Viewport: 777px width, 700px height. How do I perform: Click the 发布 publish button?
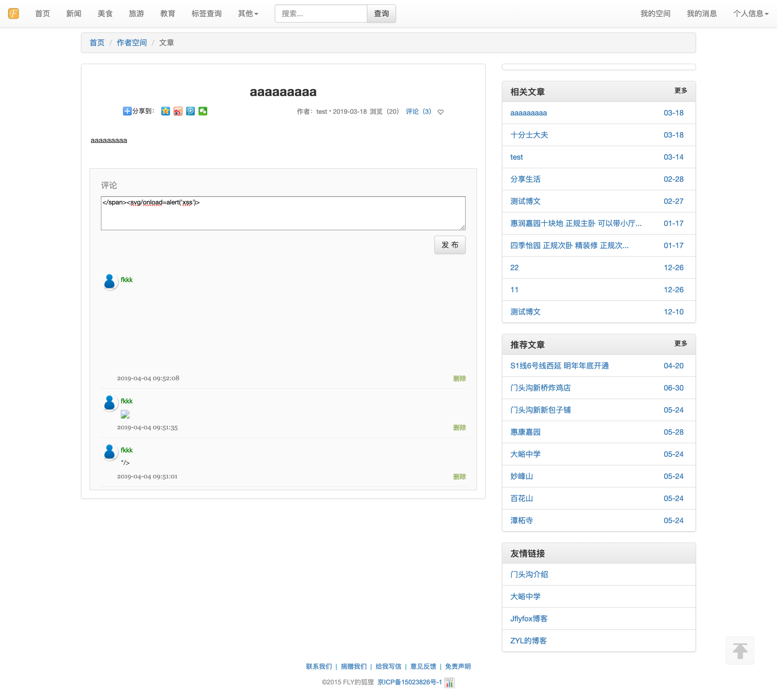point(450,245)
